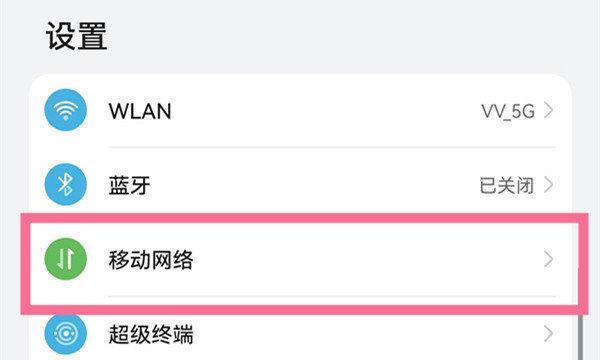Open the WLAN row chevron arrow
The width and height of the screenshot is (600, 360).
(549, 111)
